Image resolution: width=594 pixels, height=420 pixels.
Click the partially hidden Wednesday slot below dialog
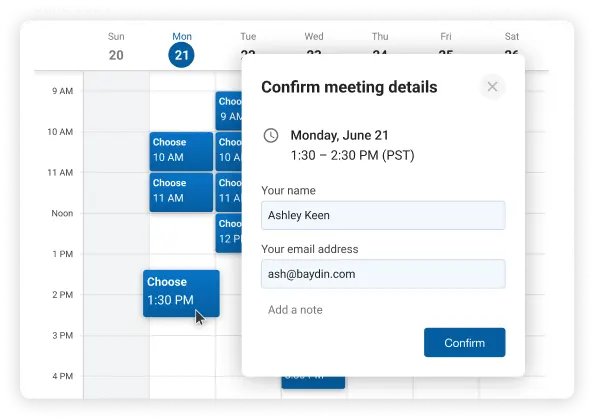313,383
